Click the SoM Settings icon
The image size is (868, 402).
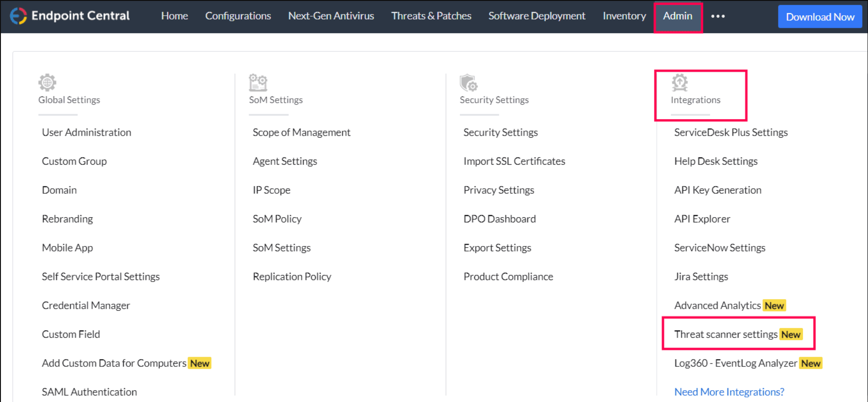[258, 83]
